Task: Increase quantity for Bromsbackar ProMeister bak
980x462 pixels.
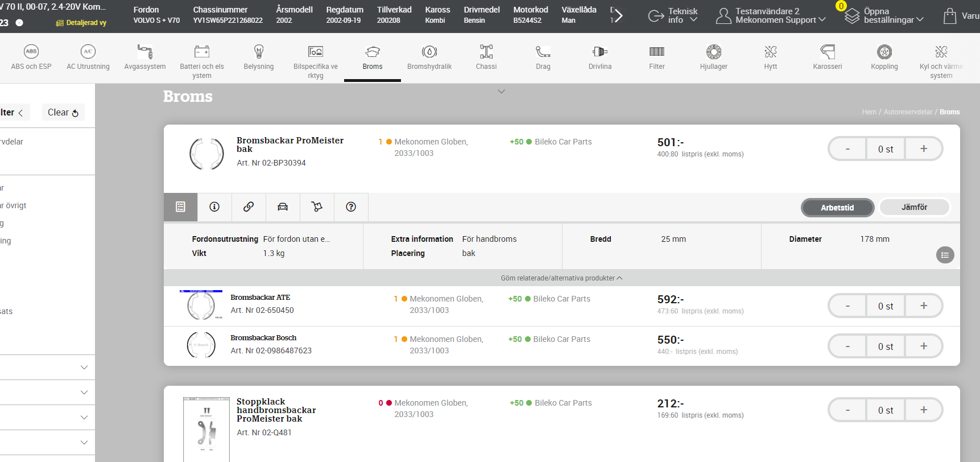Action: click(924, 149)
